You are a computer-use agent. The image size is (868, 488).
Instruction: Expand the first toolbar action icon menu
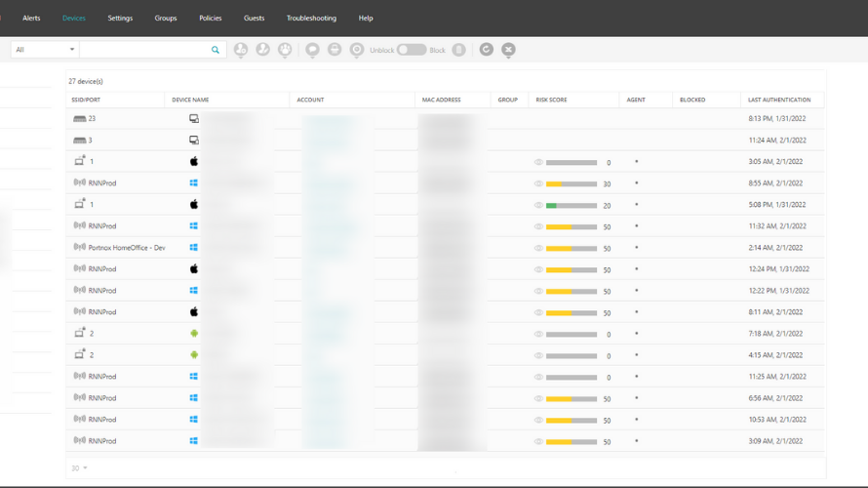[x=241, y=50]
